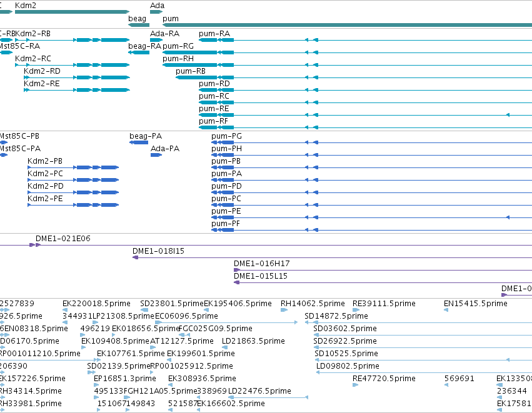
Task: Select the DME1-018I15 clone label
Action: pos(158,251)
